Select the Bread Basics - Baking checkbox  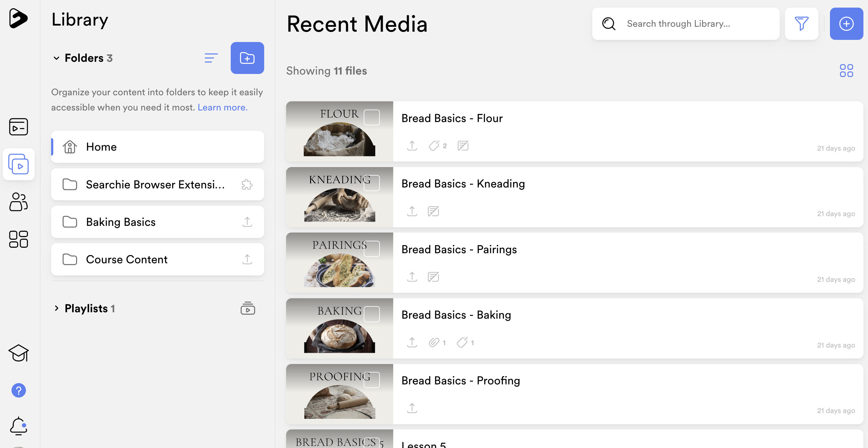click(372, 314)
